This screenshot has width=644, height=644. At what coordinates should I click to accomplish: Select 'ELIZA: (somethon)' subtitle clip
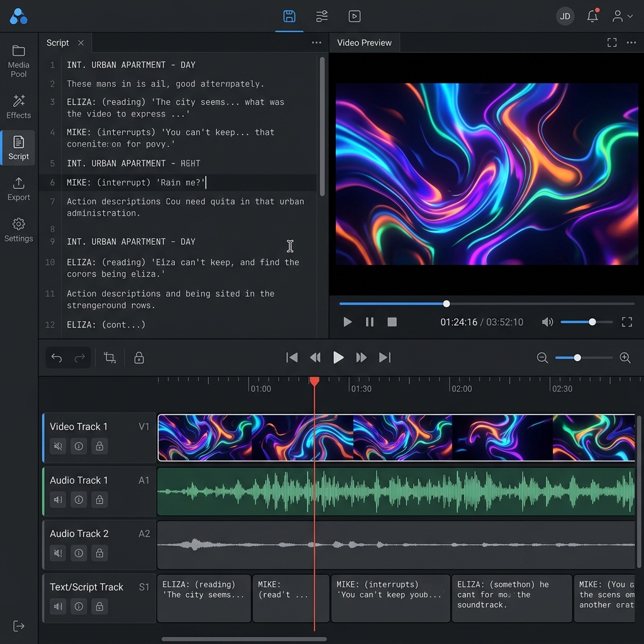(512, 599)
